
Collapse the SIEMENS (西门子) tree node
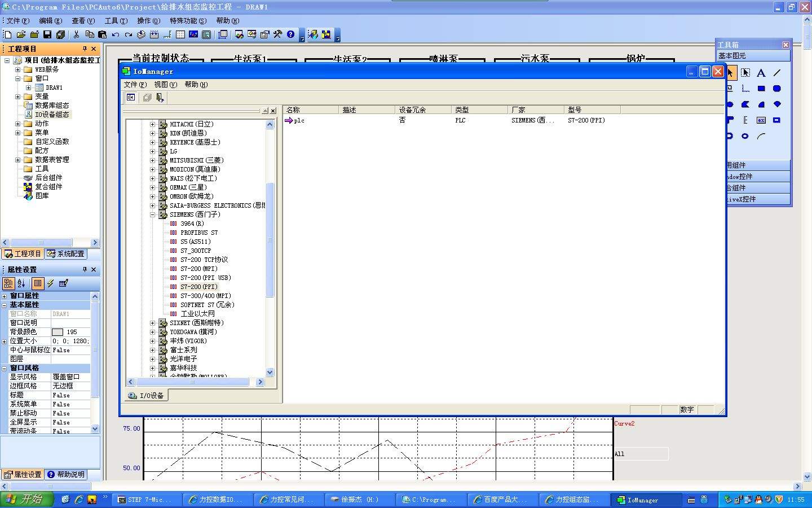(x=152, y=214)
